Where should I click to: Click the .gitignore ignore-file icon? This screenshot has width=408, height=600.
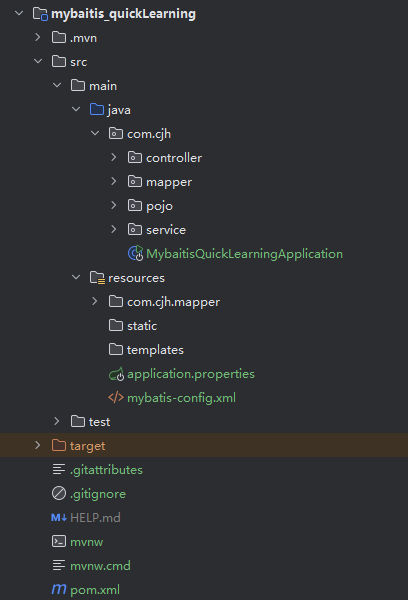[59, 494]
